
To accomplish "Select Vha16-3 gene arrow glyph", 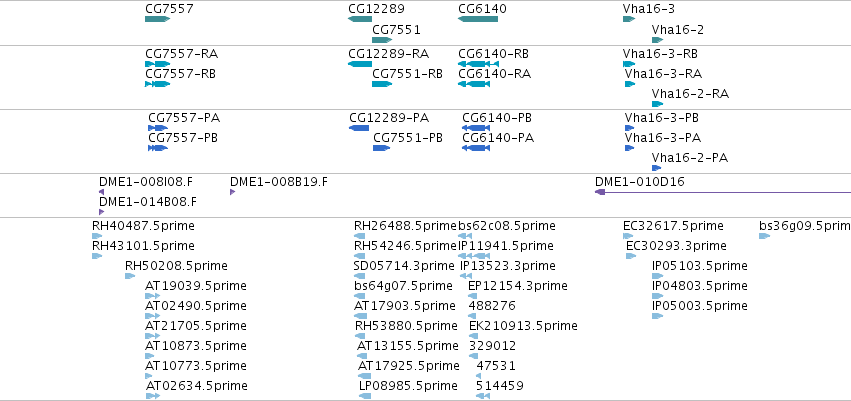I will [x=628, y=19].
